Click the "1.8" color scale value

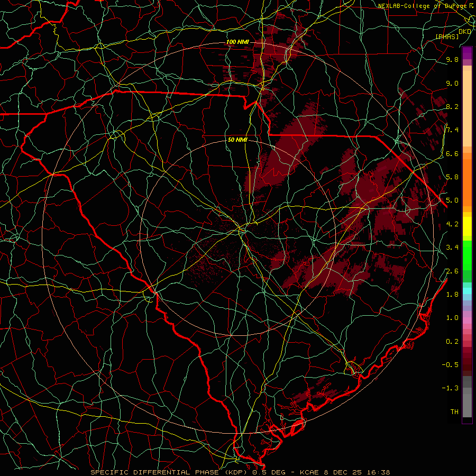pyautogui.click(x=452, y=294)
